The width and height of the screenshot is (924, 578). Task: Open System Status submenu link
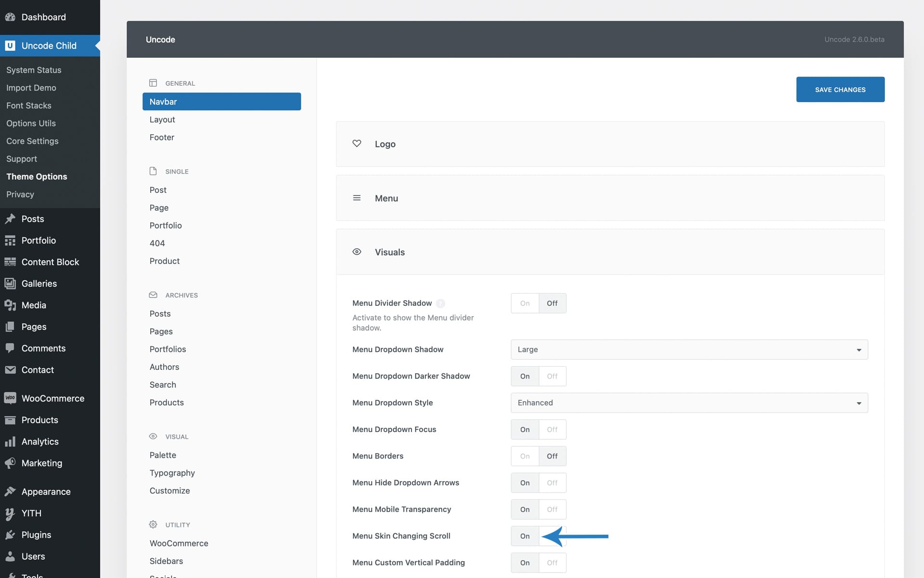coord(34,70)
